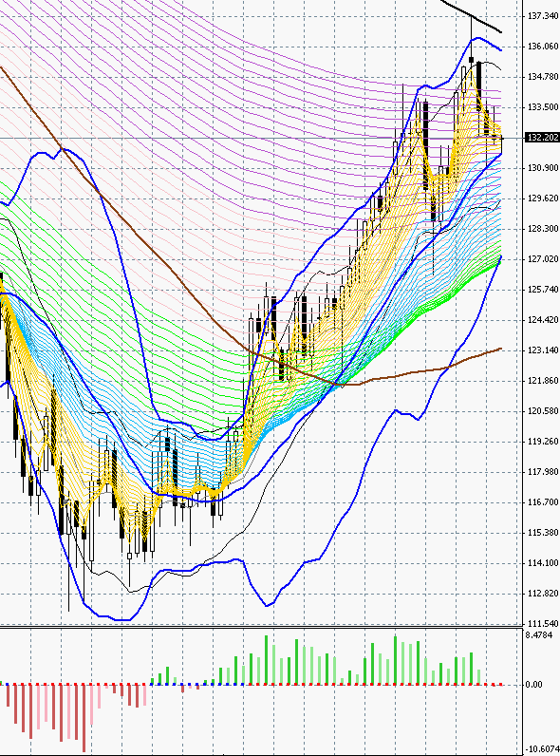Select the brown moving average line's right end
Viewport: 560px width, 756px height.
tap(500, 349)
